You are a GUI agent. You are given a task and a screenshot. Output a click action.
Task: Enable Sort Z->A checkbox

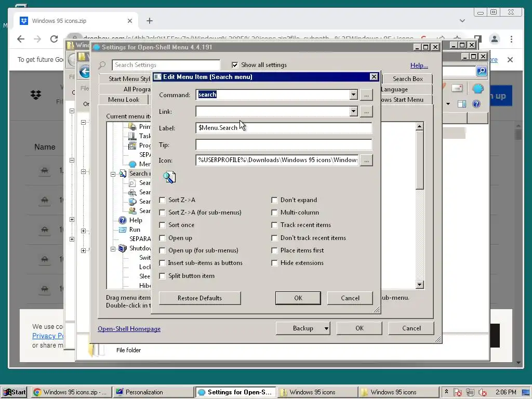162,200
